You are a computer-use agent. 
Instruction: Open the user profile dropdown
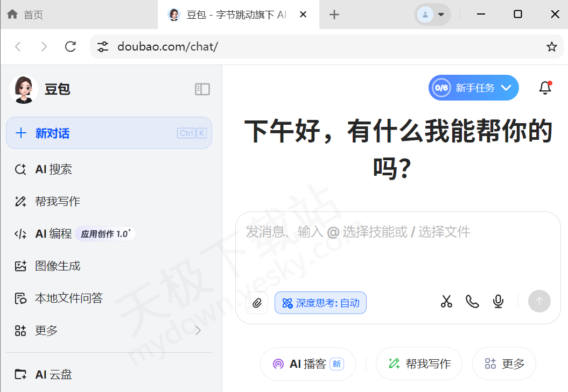pos(432,15)
